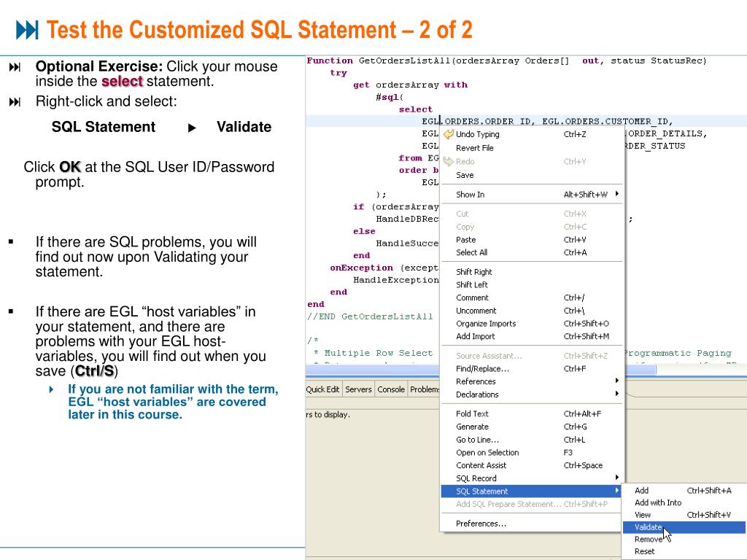Click the underlined select keyword link
Image resolution: width=747 pixels, height=560 pixels.
point(122,82)
